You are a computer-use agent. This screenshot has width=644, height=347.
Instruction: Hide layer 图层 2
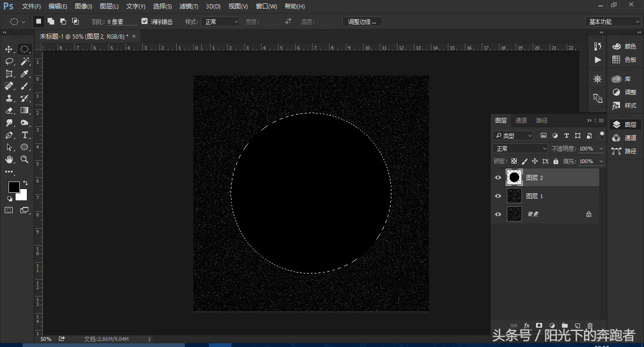(498, 178)
